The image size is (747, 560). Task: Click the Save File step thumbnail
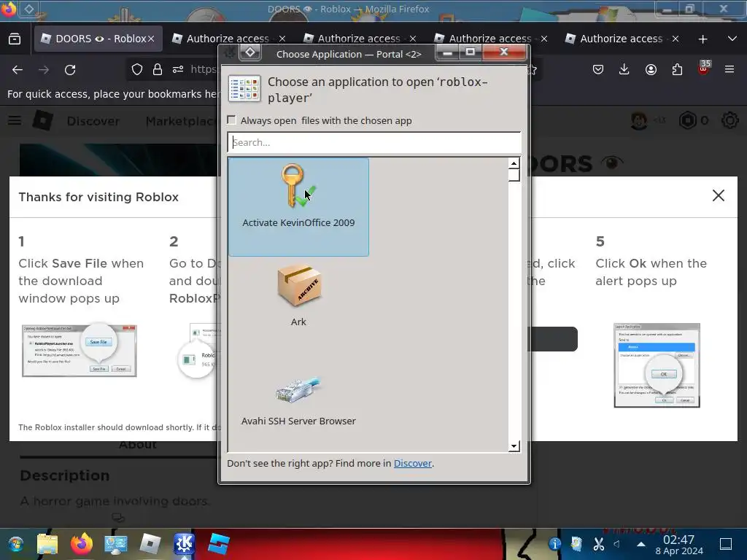79,351
